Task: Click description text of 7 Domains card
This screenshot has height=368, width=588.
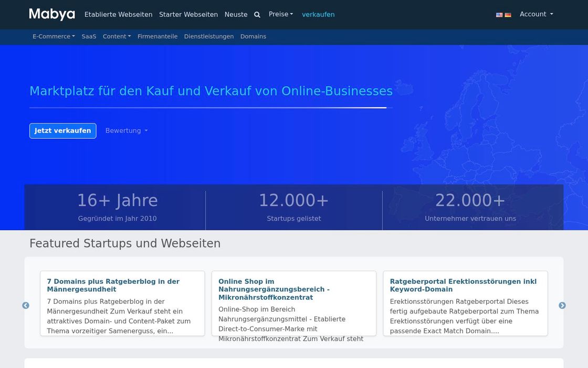Action: point(119,316)
